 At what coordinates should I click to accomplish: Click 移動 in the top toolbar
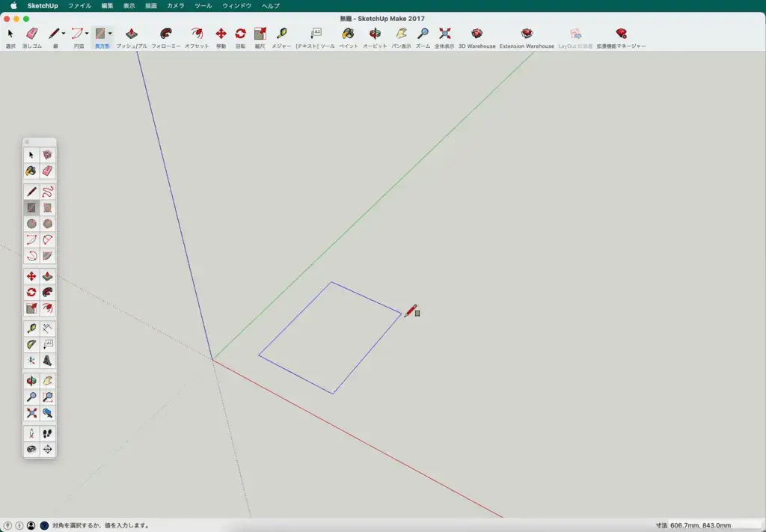point(221,38)
